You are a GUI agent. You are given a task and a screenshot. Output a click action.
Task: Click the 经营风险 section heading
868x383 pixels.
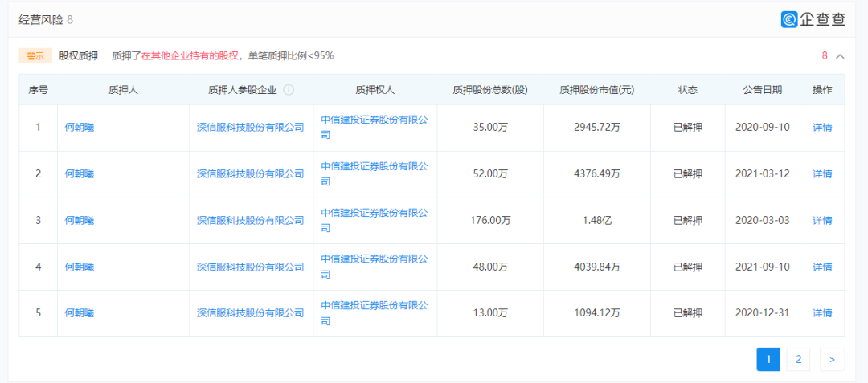click(41, 20)
